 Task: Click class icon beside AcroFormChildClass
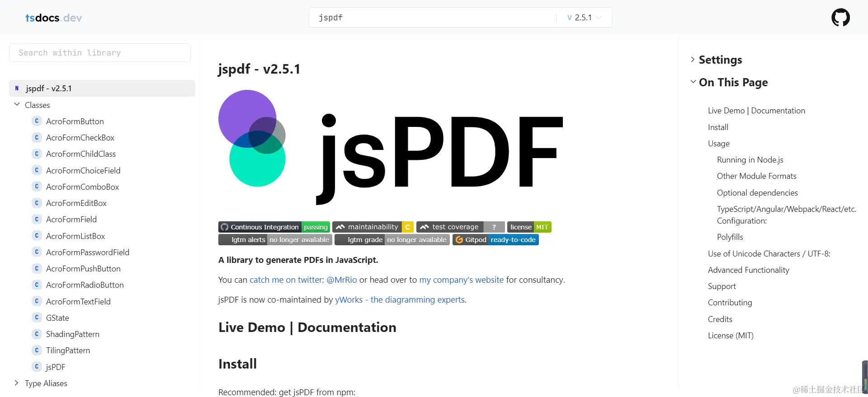[x=37, y=154]
